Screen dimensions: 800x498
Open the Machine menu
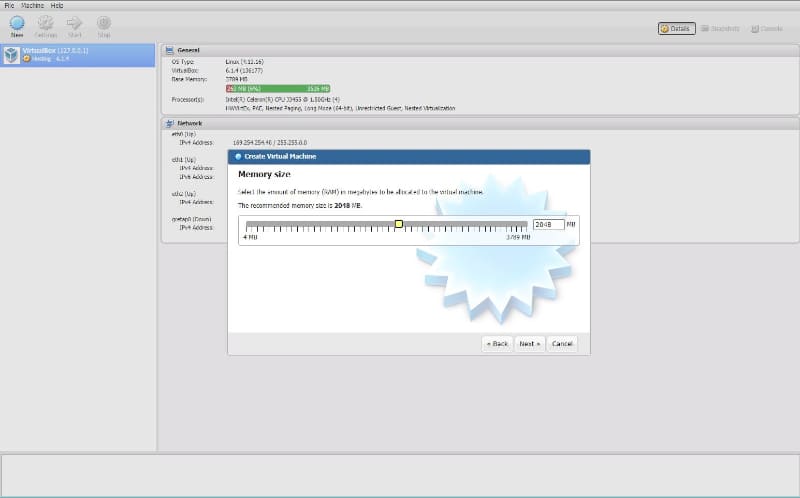pyautogui.click(x=32, y=5)
